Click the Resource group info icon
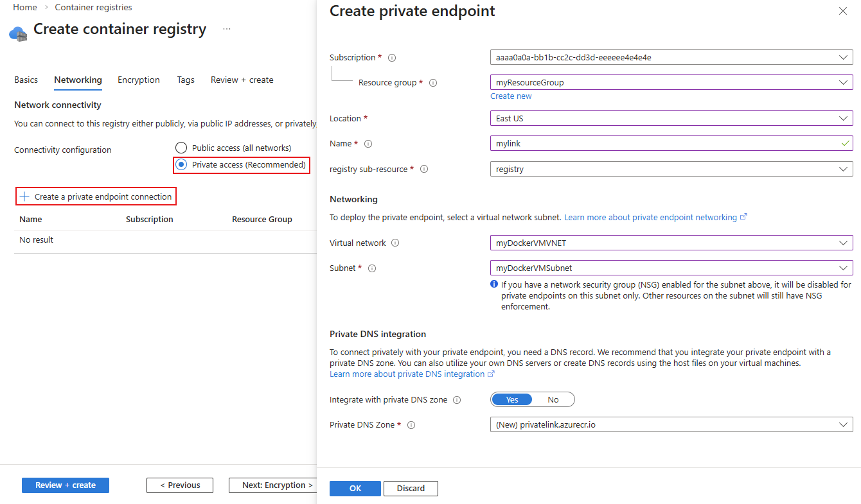 433,83
